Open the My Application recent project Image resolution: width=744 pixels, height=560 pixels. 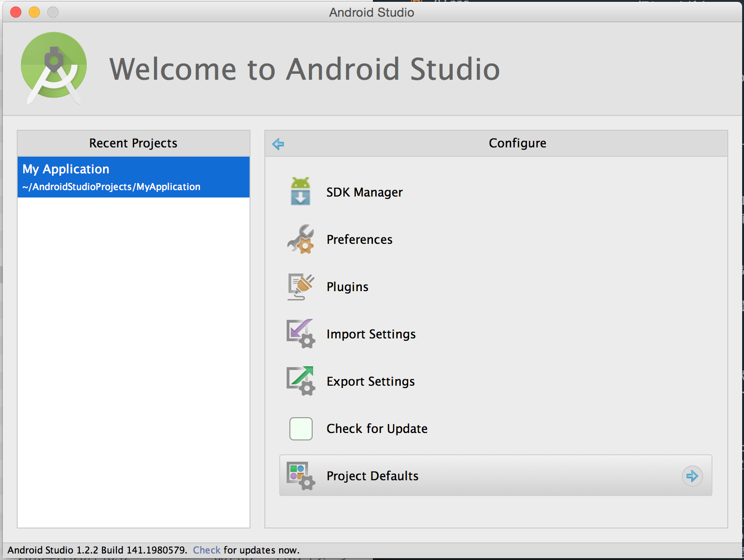tap(134, 177)
